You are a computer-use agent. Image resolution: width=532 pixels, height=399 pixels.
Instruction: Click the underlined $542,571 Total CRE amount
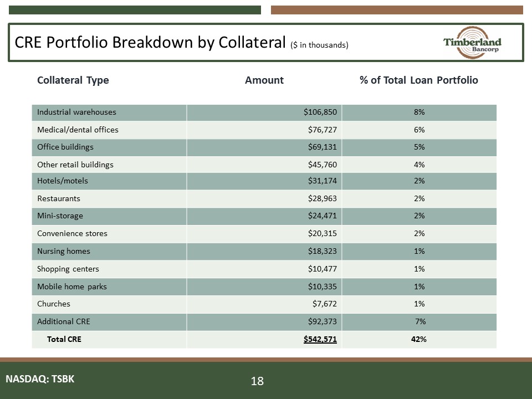(320, 339)
